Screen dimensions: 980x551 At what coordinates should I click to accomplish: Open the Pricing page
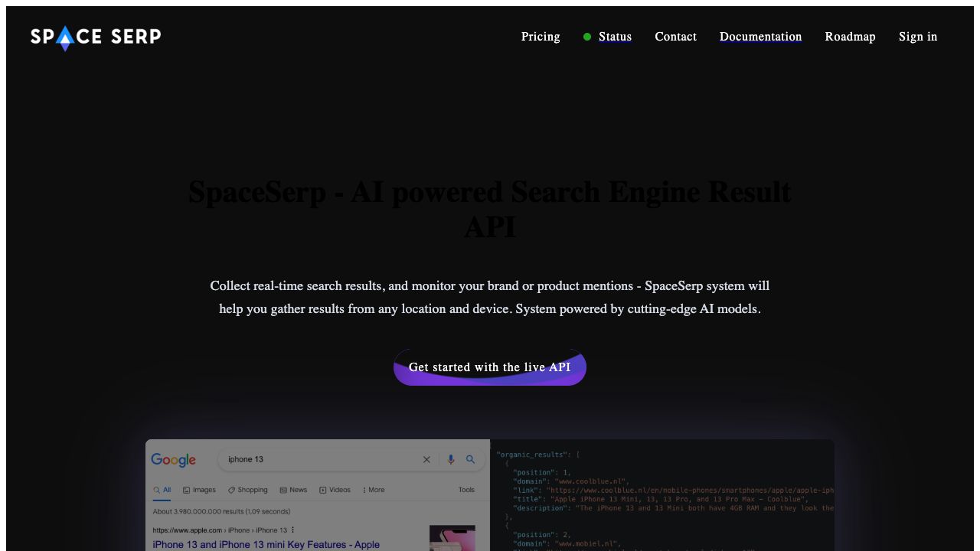click(x=541, y=37)
